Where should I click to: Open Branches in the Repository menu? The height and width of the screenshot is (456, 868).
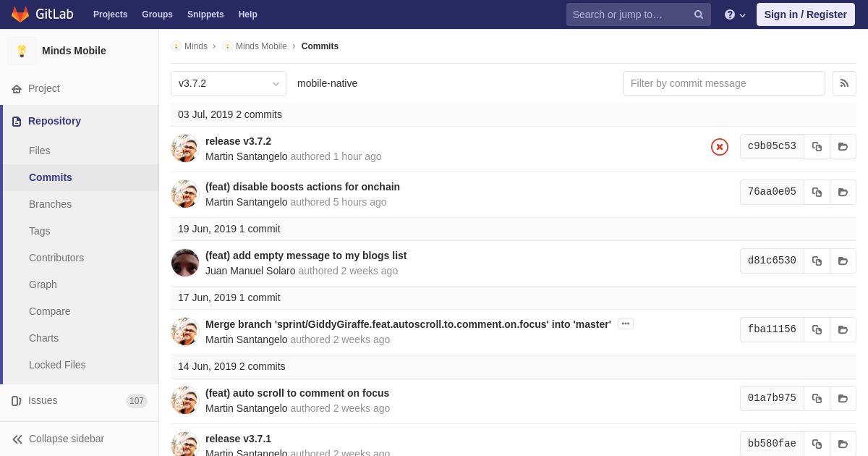coord(50,204)
